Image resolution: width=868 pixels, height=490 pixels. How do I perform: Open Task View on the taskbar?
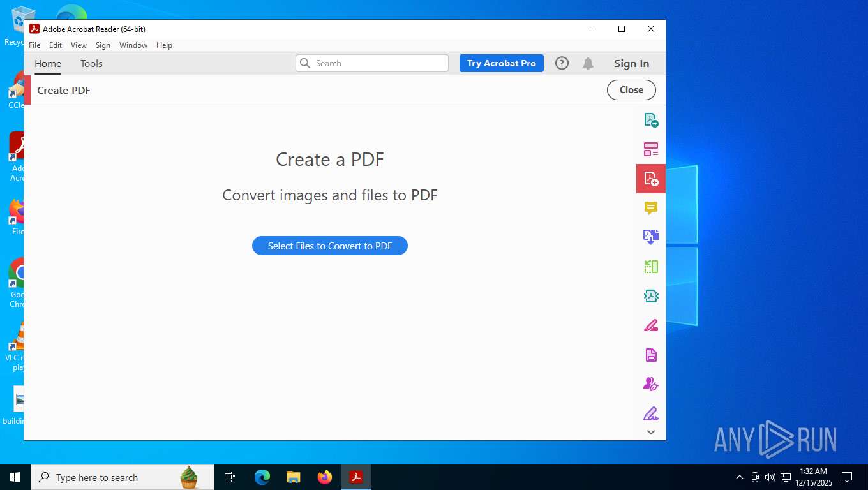coord(230,477)
